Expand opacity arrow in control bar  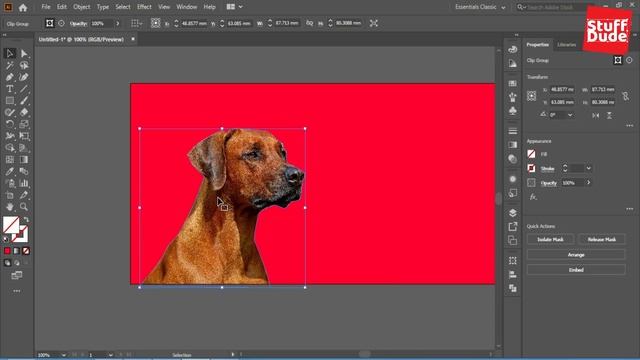point(118,23)
